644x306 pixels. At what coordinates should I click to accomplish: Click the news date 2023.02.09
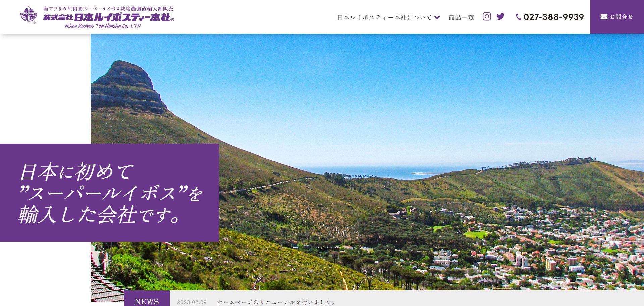pyautogui.click(x=192, y=302)
